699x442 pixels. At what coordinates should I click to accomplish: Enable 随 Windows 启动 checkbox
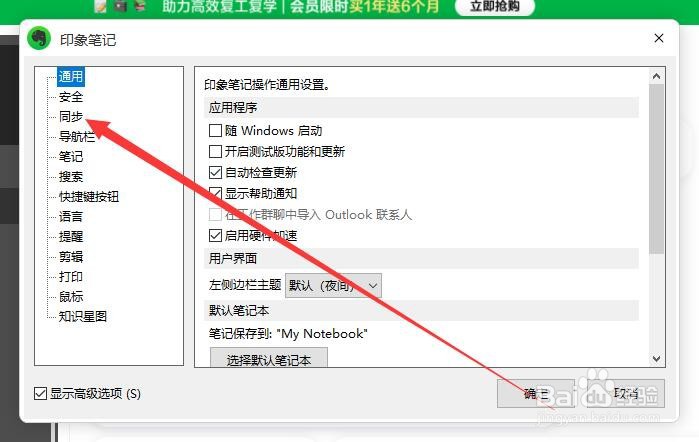pos(215,131)
